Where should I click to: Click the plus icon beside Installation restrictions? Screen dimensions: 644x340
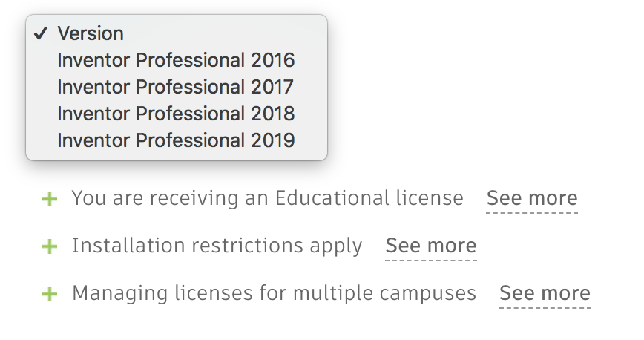point(50,246)
